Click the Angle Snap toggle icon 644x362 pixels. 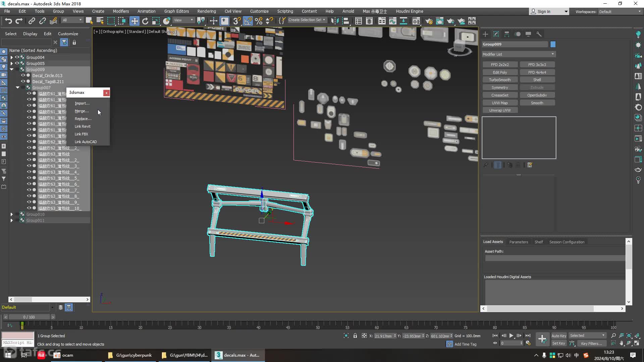coord(248,21)
